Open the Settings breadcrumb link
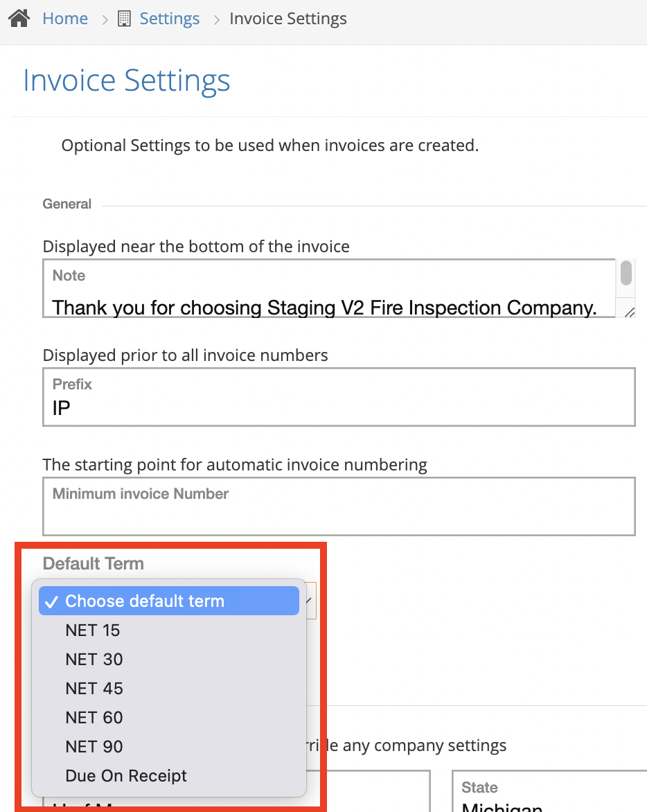 click(x=169, y=19)
